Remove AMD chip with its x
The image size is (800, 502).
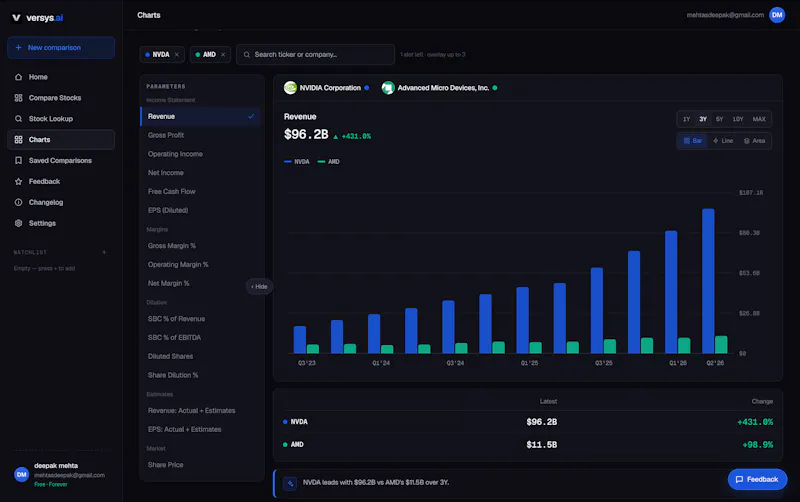pos(223,55)
